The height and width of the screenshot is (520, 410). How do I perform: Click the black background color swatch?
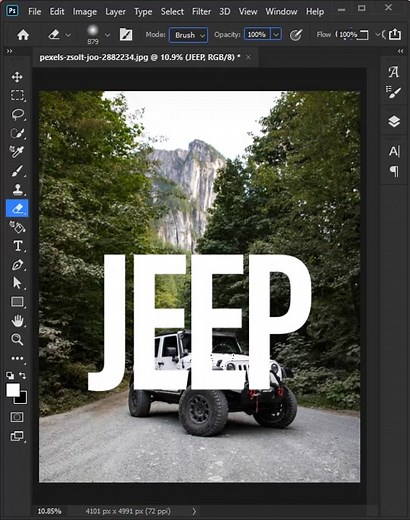click(x=22, y=399)
